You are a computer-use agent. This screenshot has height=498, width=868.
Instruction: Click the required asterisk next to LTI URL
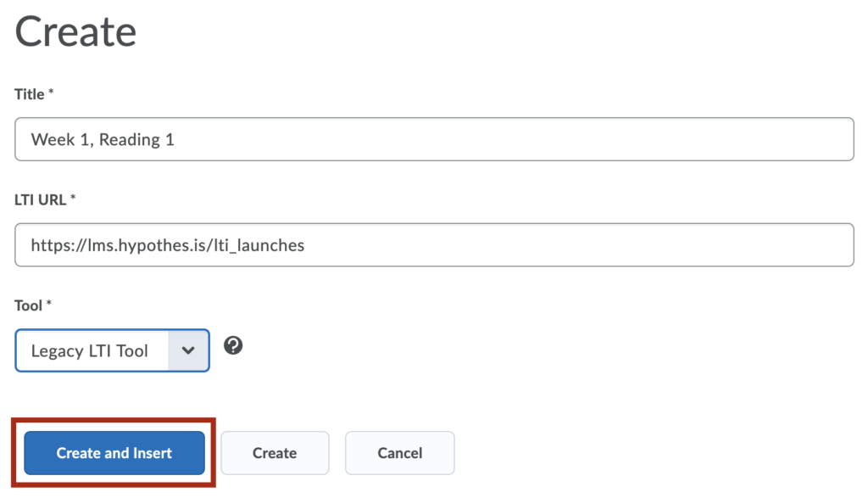[73, 197]
